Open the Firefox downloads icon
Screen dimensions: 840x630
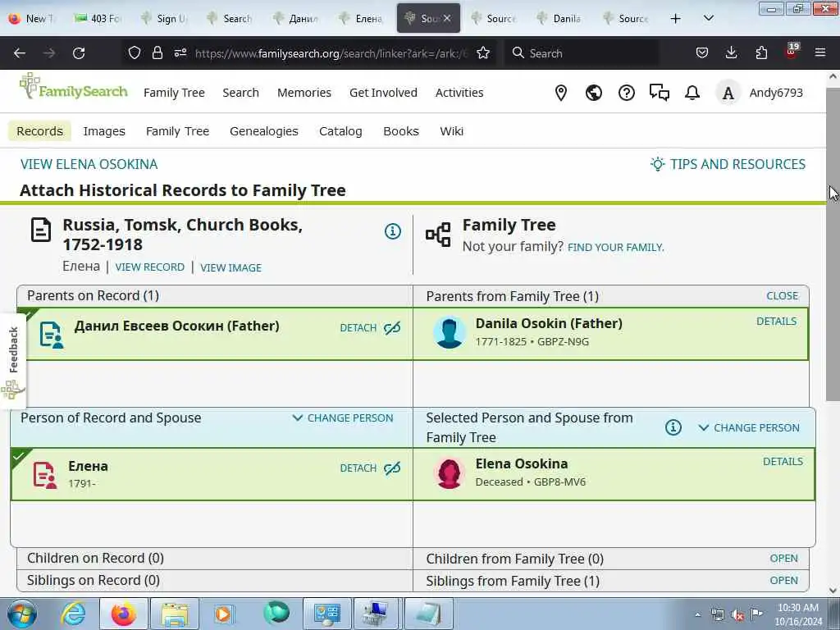click(731, 52)
